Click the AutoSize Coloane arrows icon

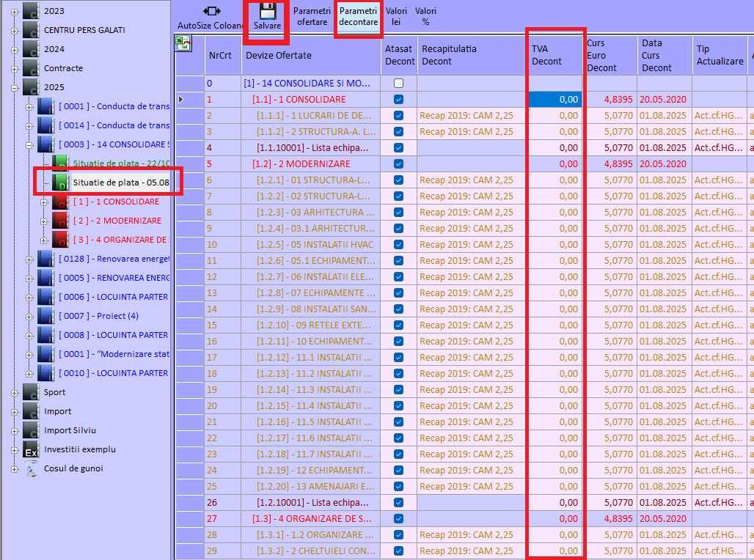[212, 11]
